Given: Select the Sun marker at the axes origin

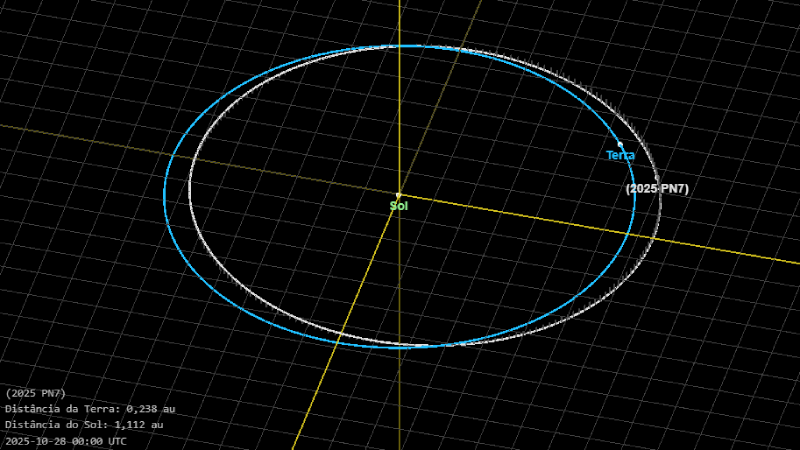Looking at the screenshot, I should pos(398,195).
